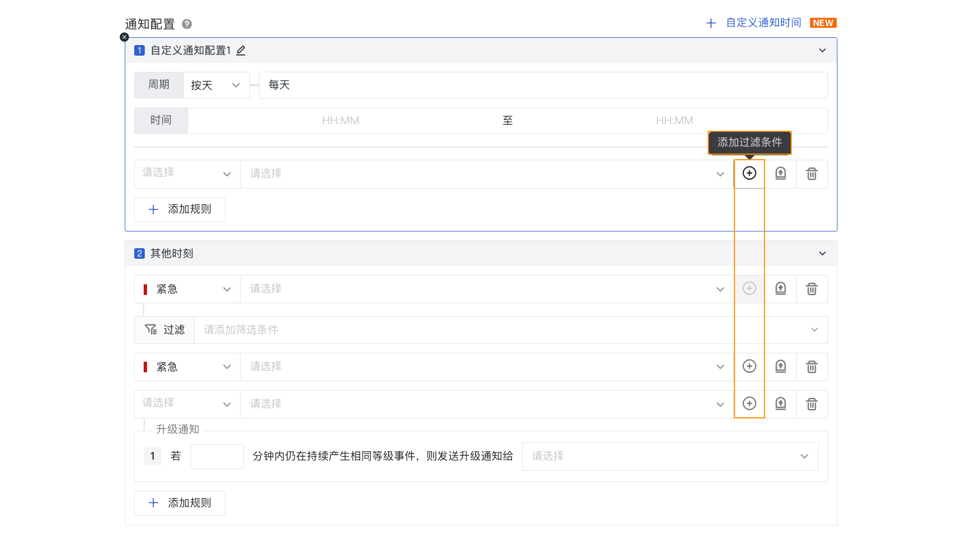This screenshot has width=980, height=552.
Task: Open 紧急 level dropdown below the 过滤 row
Action: 187,367
